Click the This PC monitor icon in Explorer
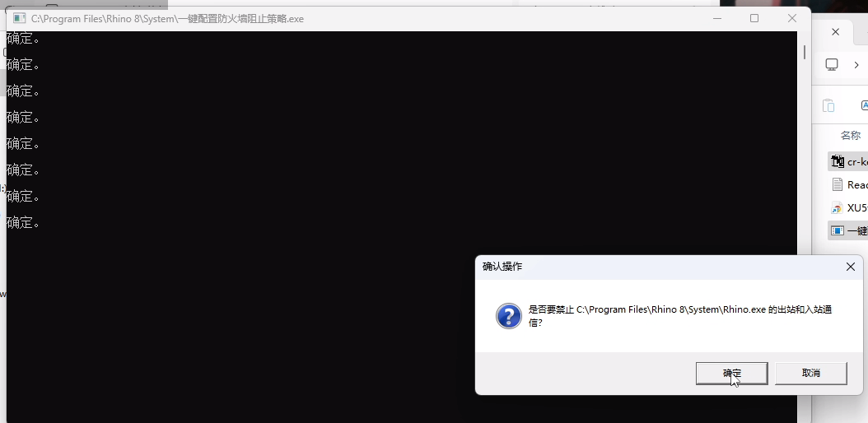The height and width of the screenshot is (423, 868). pos(832,64)
